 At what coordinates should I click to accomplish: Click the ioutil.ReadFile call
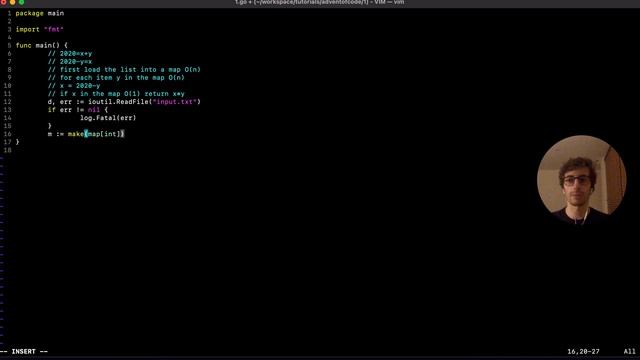tap(144, 102)
